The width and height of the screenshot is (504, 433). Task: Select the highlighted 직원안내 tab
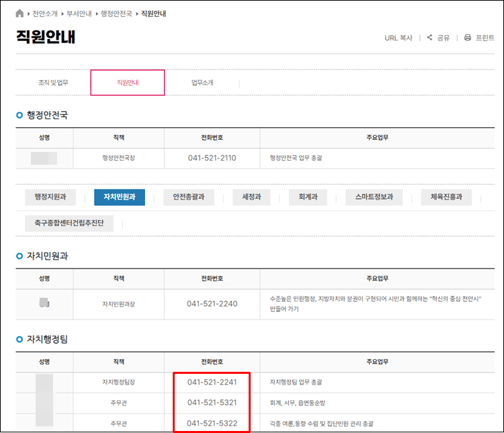pyautogui.click(x=128, y=83)
